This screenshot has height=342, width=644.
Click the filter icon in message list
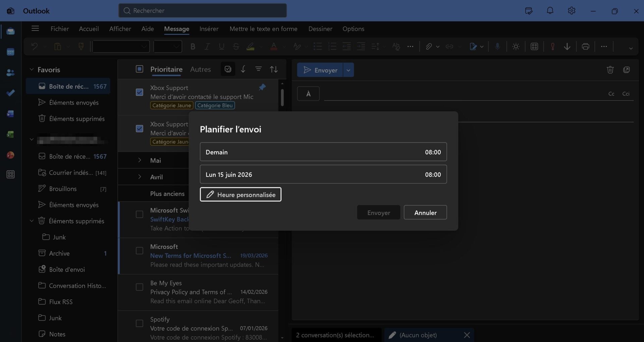click(x=258, y=69)
